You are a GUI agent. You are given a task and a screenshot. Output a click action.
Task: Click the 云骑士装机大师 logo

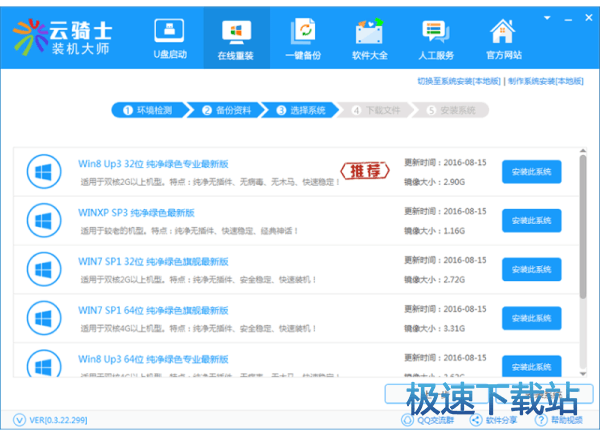pyautogui.click(x=62, y=38)
